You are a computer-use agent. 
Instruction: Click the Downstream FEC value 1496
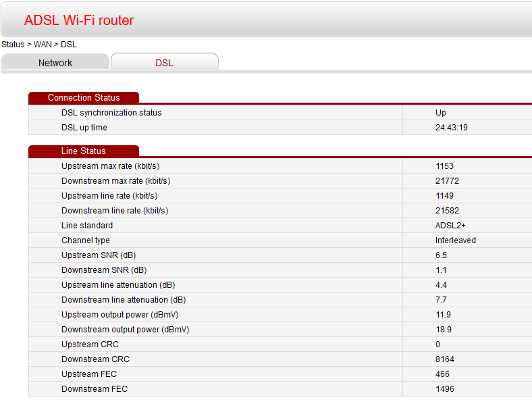[x=444, y=389]
